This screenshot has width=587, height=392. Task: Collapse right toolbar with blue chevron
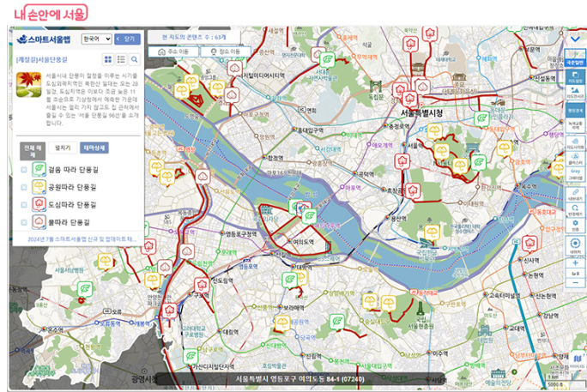(575, 39)
